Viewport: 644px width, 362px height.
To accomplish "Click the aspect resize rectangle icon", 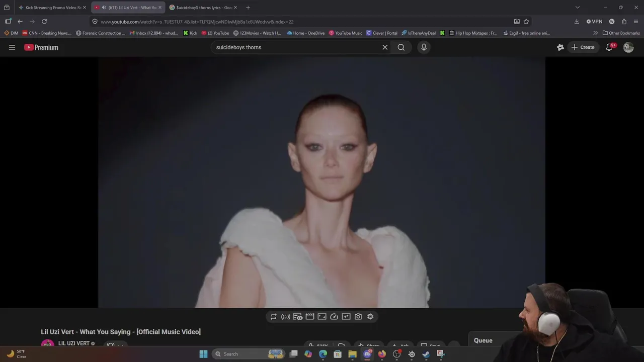I will point(322,317).
